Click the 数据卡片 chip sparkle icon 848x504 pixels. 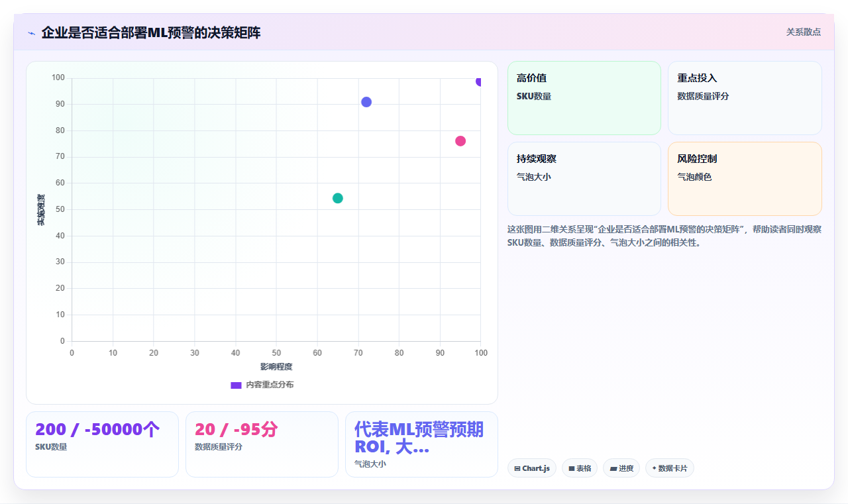[654, 468]
